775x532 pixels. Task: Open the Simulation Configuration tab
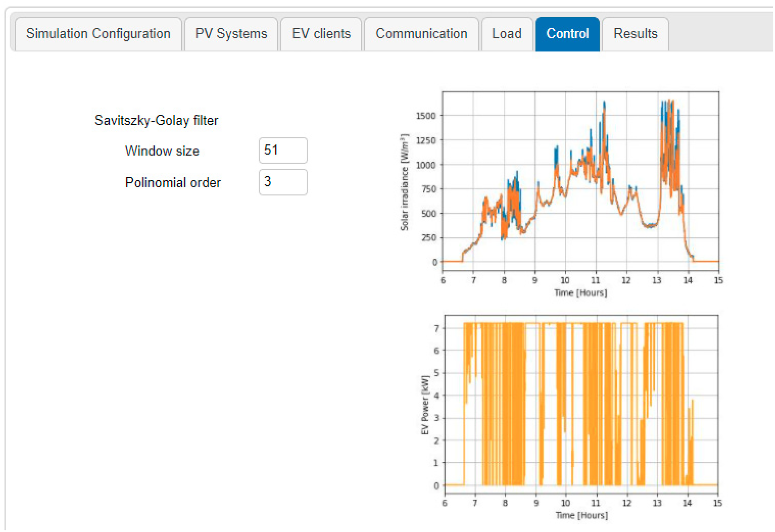pos(98,34)
